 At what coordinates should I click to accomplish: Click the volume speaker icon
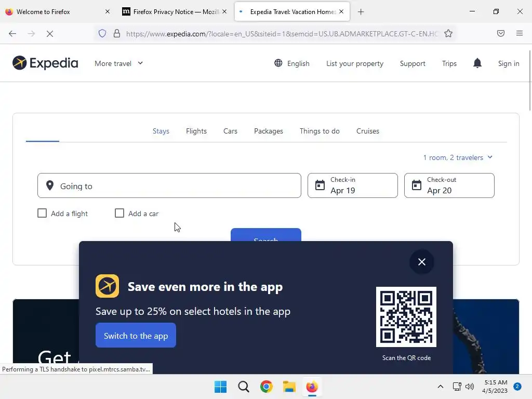470,387
